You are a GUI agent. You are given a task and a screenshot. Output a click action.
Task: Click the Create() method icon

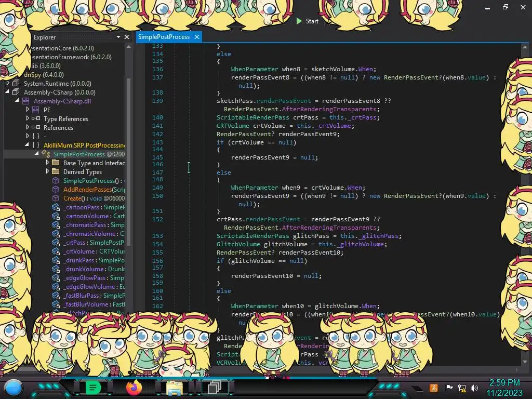(x=55, y=198)
